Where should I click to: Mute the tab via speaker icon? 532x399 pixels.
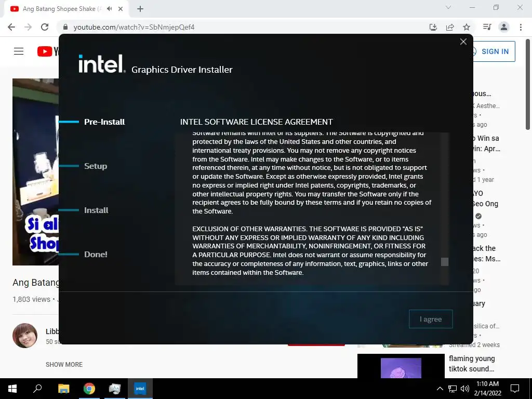click(109, 9)
